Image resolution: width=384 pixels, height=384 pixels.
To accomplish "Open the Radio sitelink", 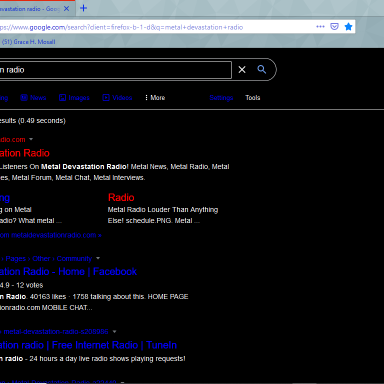I will (121, 197).
